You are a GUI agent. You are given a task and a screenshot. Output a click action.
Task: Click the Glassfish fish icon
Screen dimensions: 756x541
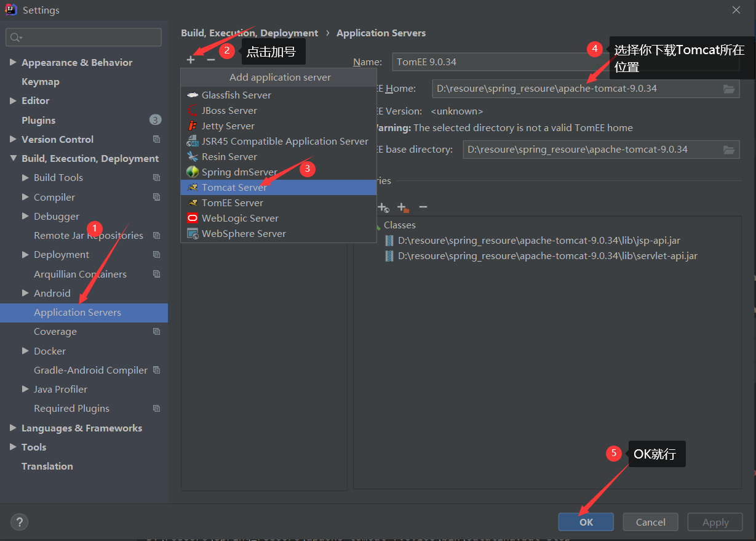[192, 95]
